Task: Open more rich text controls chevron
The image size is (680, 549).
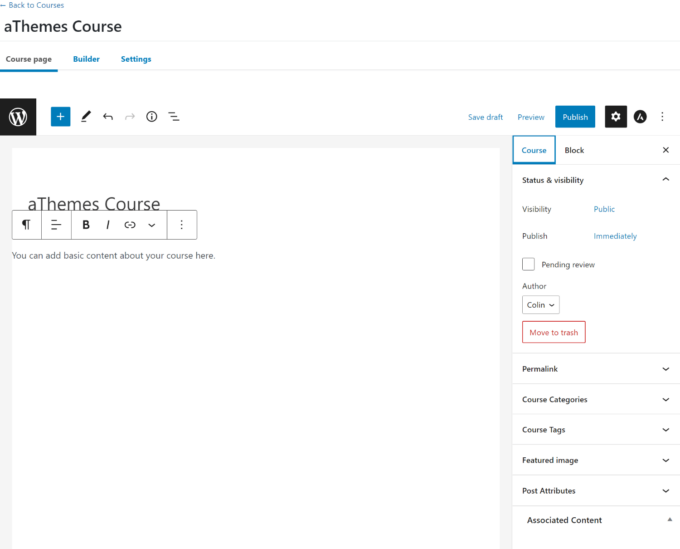Action: pos(151,225)
